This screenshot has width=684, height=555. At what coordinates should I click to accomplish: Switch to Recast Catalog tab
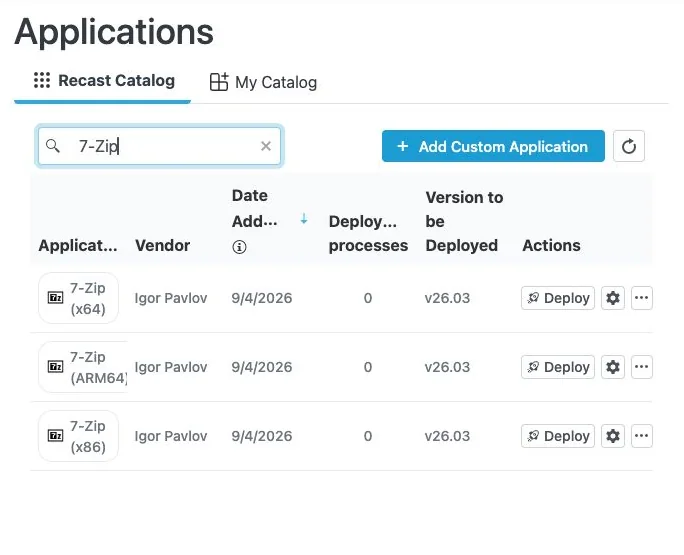tap(104, 81)
